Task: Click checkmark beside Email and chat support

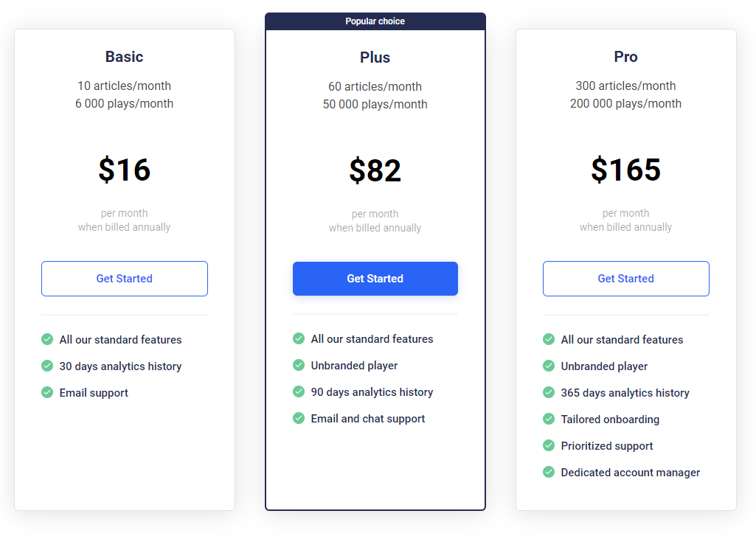Action: click(299, 418)
